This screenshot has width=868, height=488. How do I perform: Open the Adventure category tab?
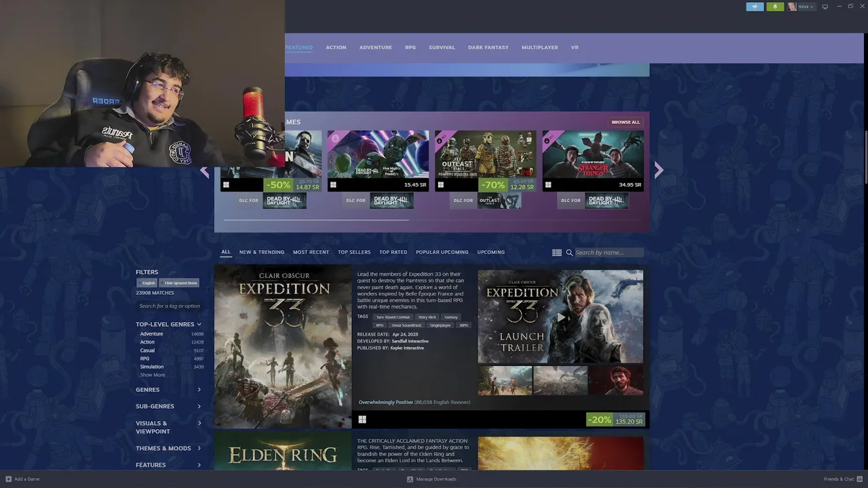(376, 47)
